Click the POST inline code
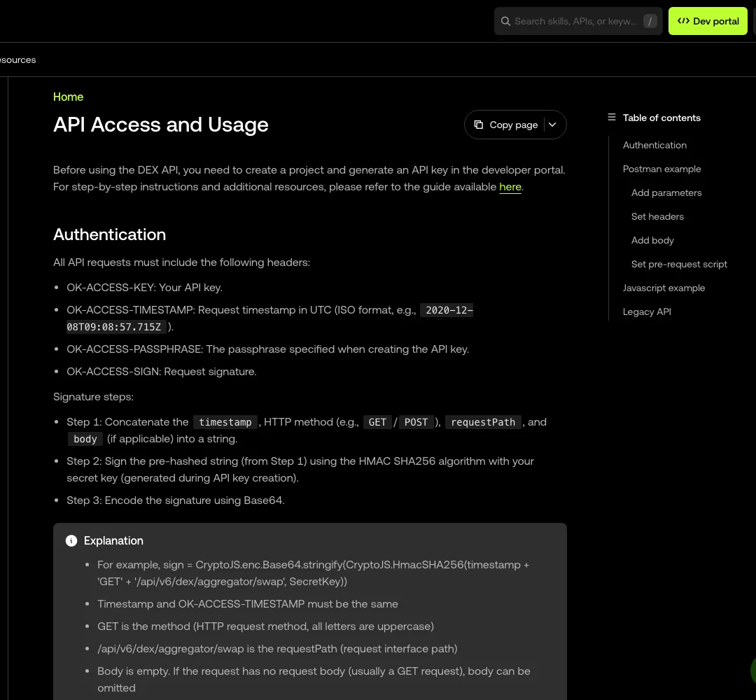Viewport: 756px width, 700px height. 416,422
